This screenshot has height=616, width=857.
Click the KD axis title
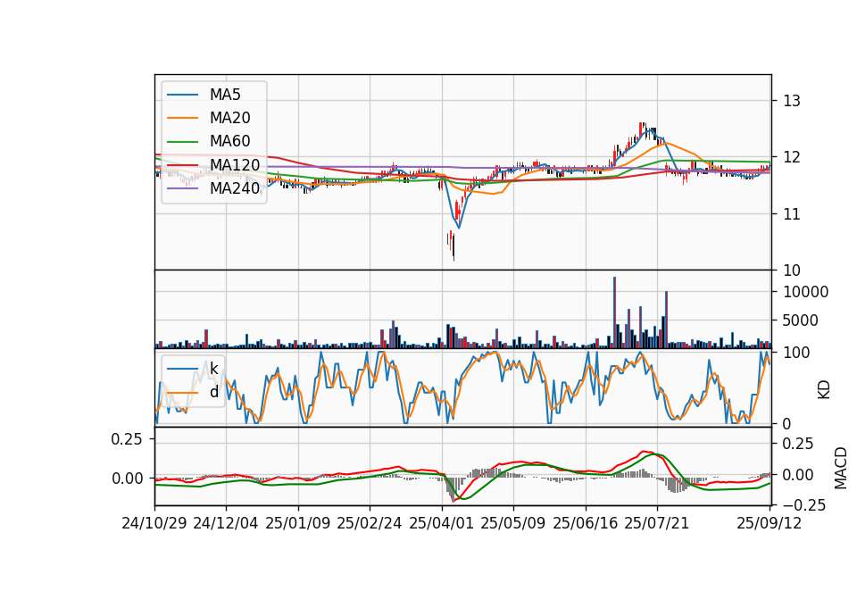[x=824, y=389]
